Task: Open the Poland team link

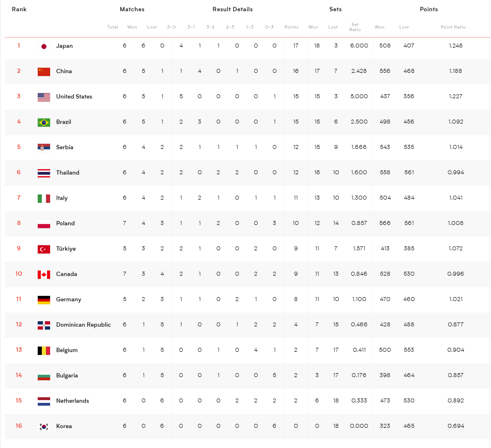Action: 65,223
